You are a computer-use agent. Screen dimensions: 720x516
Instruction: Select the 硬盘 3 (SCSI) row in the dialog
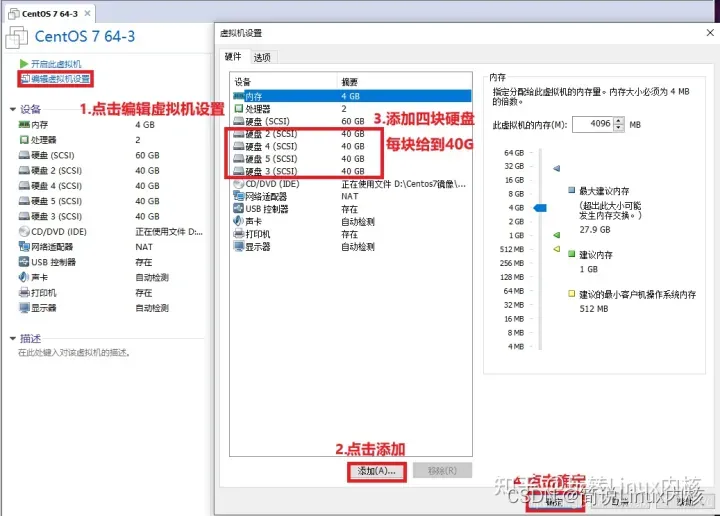pyautogui.click(x=352, y=171)
